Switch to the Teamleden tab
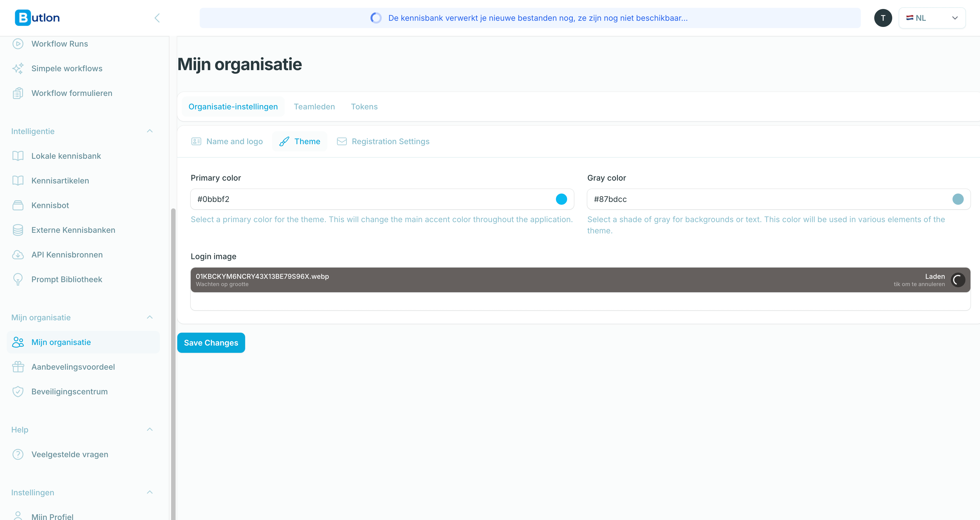This screenshot has width=980, height=520. (314, 107)
